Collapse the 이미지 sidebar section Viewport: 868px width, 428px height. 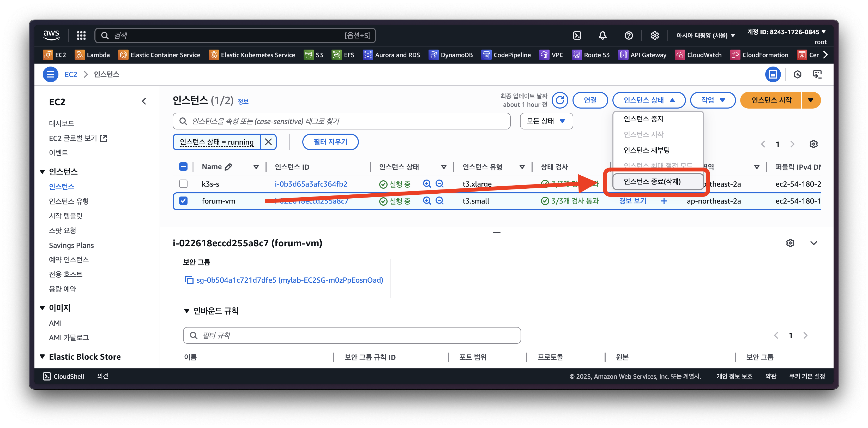click(43, 308)
